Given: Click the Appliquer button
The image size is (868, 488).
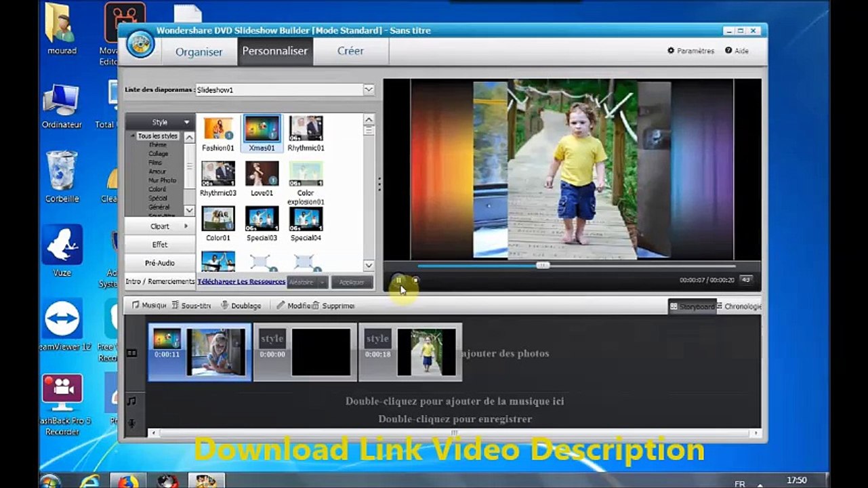Looking at the screenshot, I should (352, 282).
